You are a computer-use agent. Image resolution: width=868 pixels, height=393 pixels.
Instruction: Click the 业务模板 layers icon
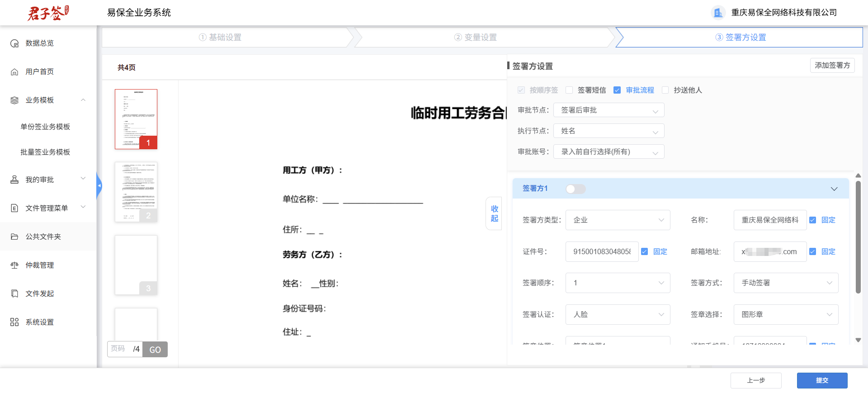coord(14,100)
